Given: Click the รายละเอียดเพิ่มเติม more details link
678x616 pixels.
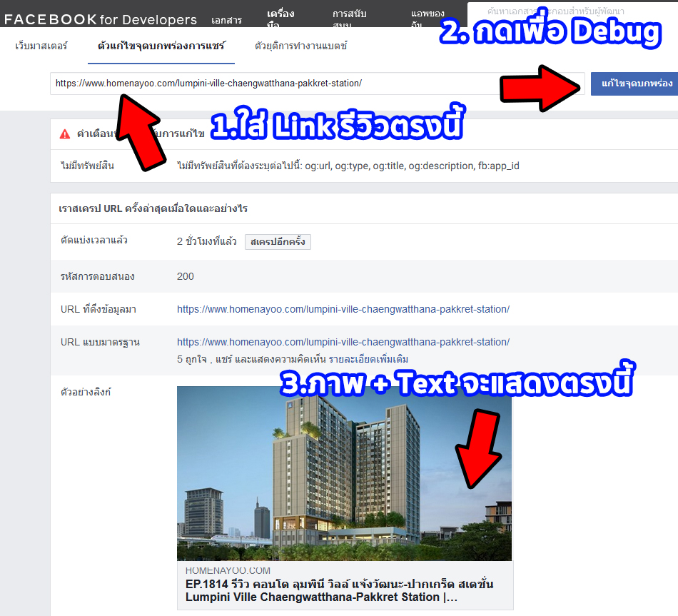Looking at the screenshot, I should pos(368,360).
